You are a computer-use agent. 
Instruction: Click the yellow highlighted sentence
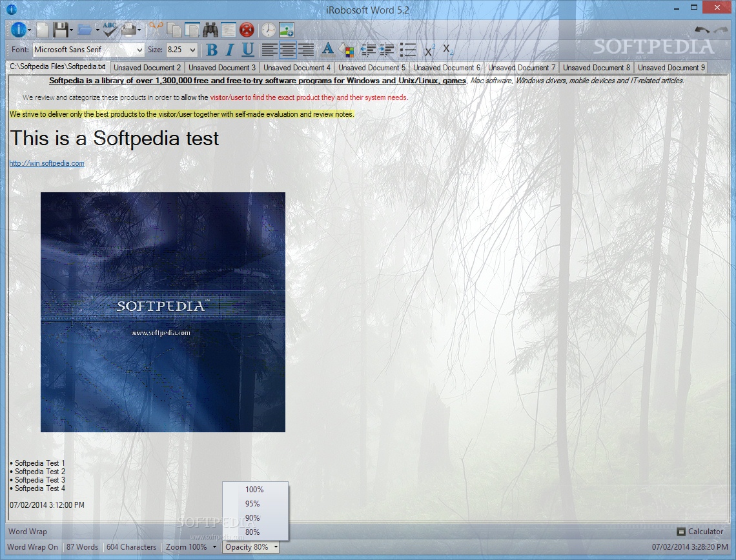181,114
